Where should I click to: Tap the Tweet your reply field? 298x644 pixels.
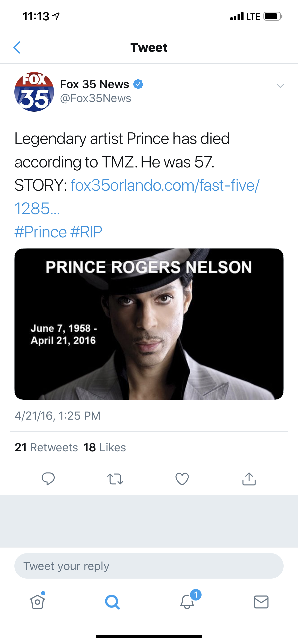149,566
